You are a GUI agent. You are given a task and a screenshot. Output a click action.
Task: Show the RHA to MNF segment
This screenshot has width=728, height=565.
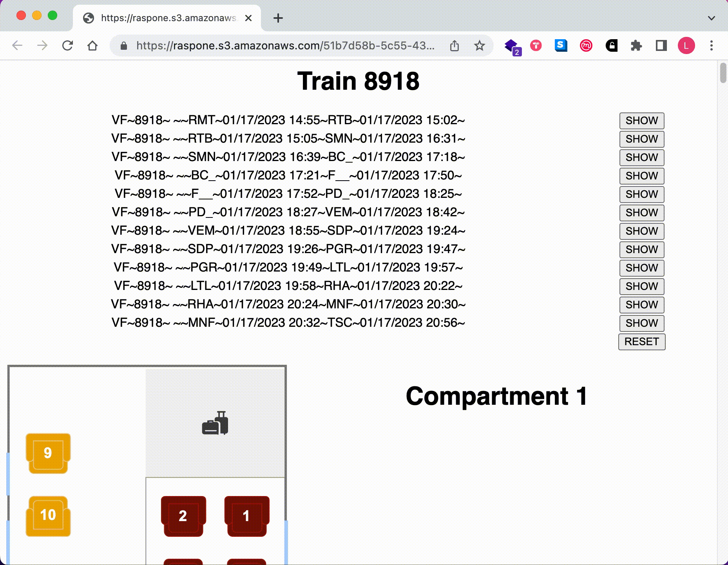tap(642, 305)
